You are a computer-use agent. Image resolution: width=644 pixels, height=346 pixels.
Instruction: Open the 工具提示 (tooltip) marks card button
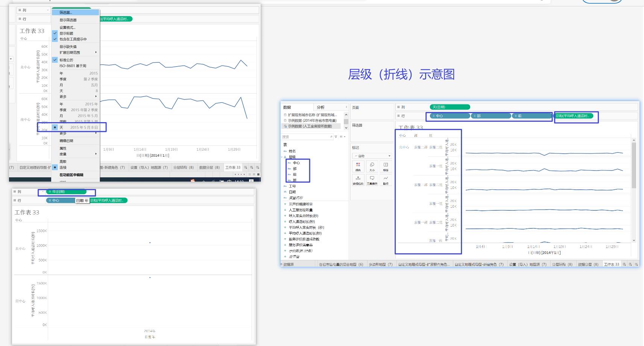[x=372, y=180]
